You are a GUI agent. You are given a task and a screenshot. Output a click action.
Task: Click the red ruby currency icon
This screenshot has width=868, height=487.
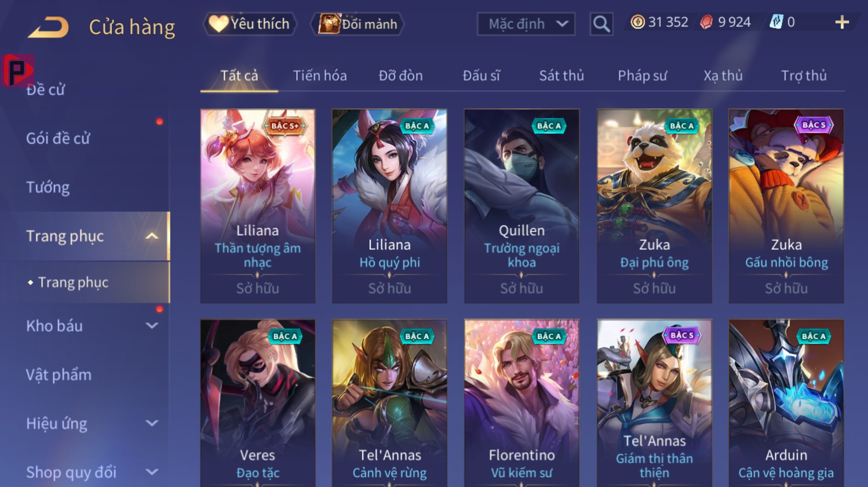click(706, 22)
